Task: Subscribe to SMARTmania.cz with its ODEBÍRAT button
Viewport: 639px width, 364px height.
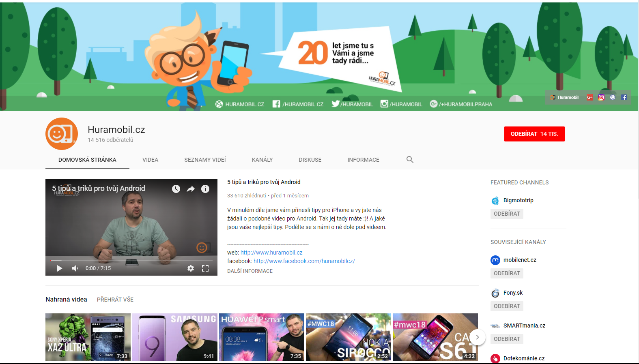Action: tap(507, 339)
